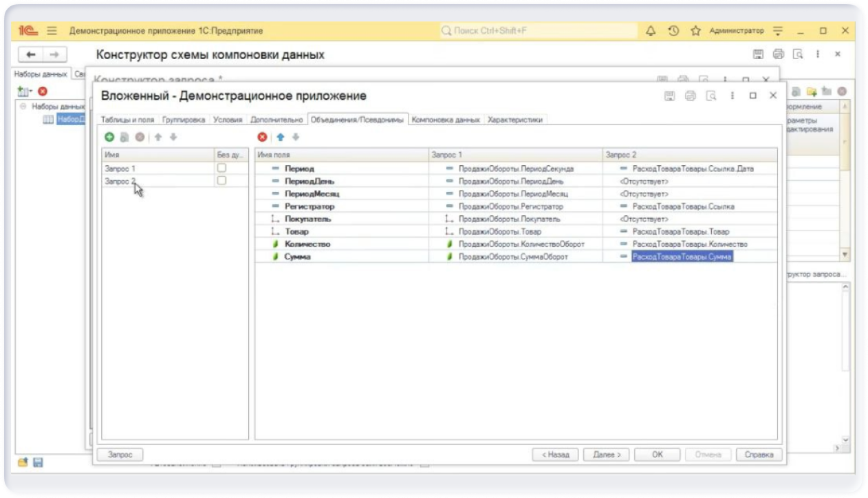Click the green add query icon

pos(109,138)
